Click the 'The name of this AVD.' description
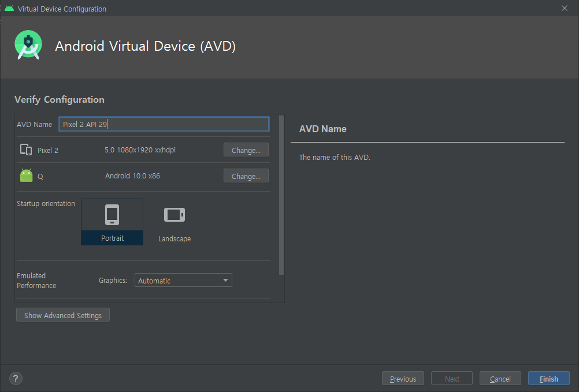The height and width of the screenshot is (392, 579). click(335, 158)
